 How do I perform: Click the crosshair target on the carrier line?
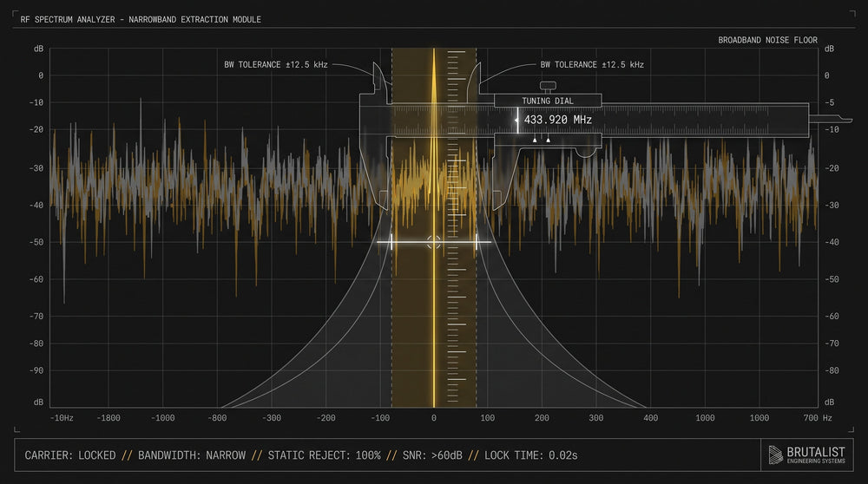[434, 242]
